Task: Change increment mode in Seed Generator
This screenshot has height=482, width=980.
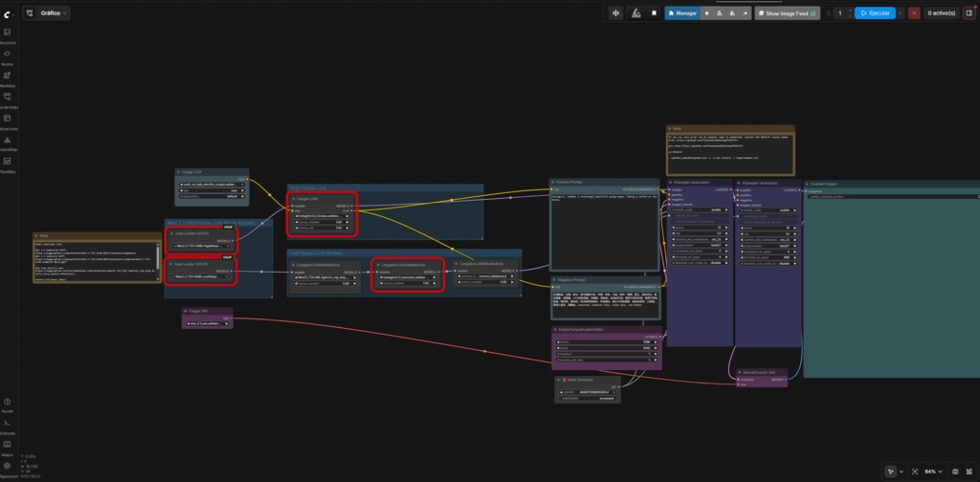Action: (x=589, y=399)
